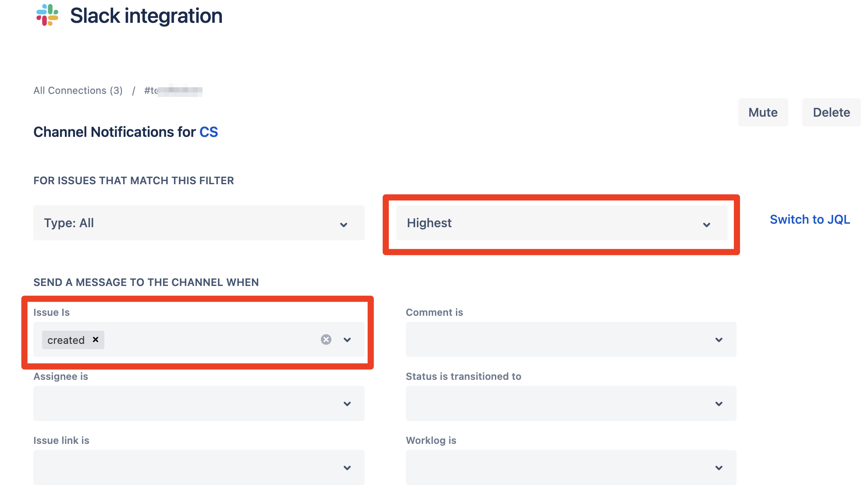Clear all Issue Is selections
The height and width of the screenshot is (500, 868).
point(326,339)
